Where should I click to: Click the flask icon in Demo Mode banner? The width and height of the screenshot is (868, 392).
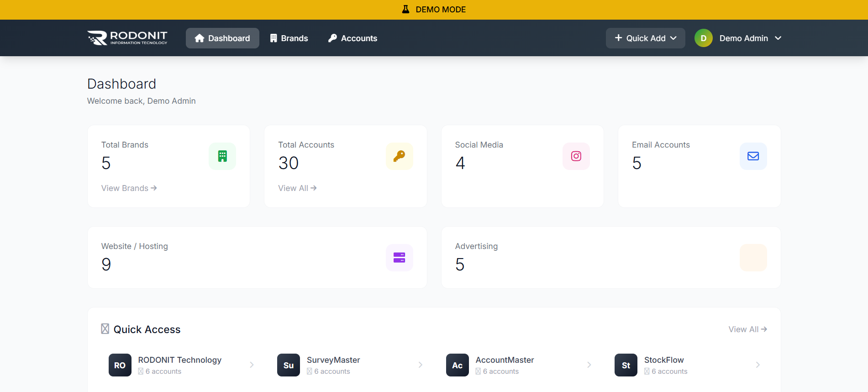(x=405, y=10)
